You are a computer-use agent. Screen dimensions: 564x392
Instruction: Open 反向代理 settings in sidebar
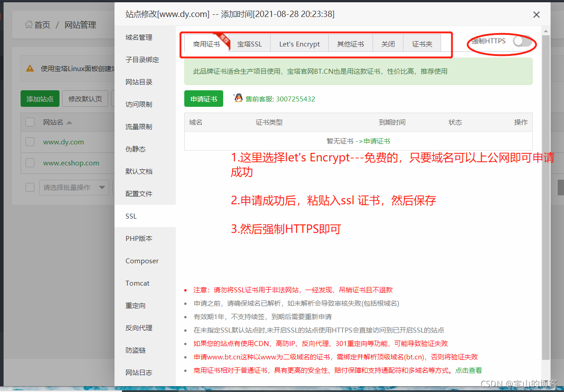(x=139, y=328)
